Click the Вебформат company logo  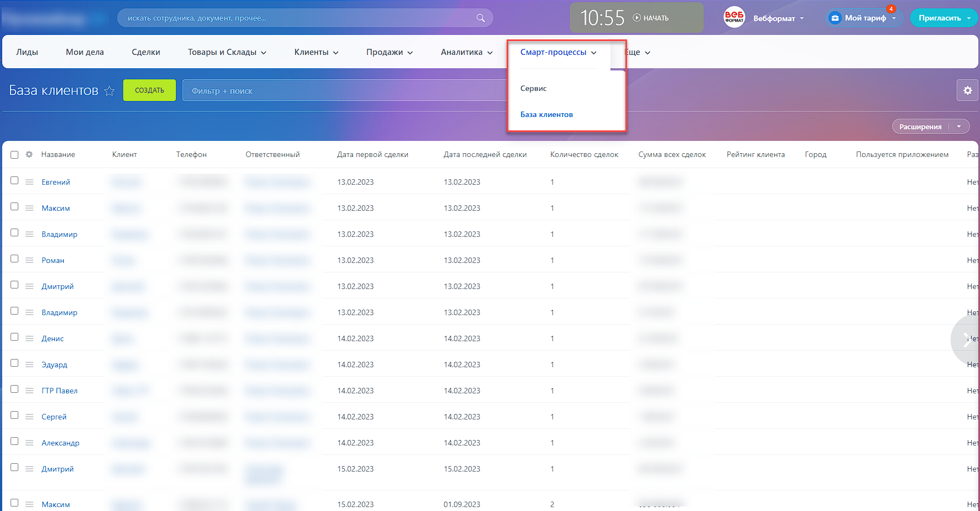734,18
